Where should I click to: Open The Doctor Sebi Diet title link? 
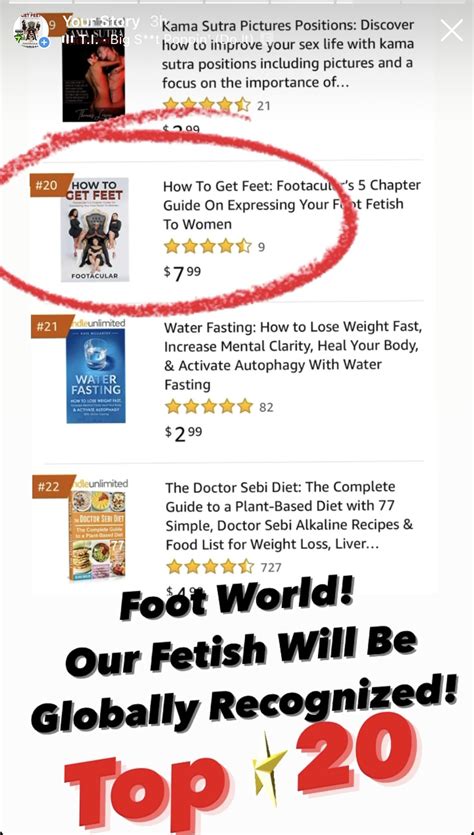click(x=289, y=515)
